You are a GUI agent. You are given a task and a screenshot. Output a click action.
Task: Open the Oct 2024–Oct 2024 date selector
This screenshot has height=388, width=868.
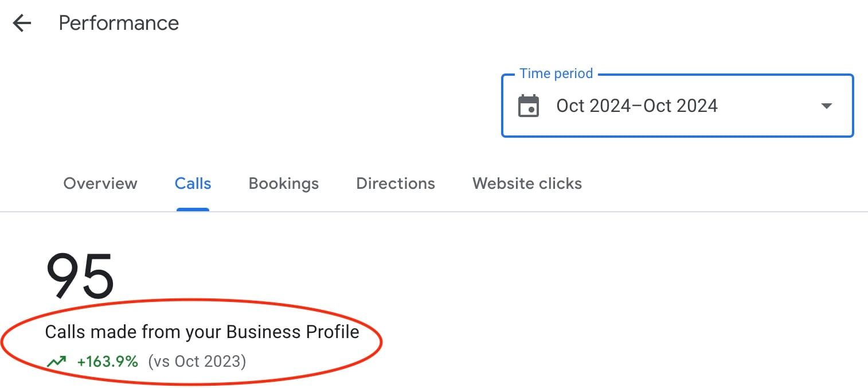pos(636,106)
